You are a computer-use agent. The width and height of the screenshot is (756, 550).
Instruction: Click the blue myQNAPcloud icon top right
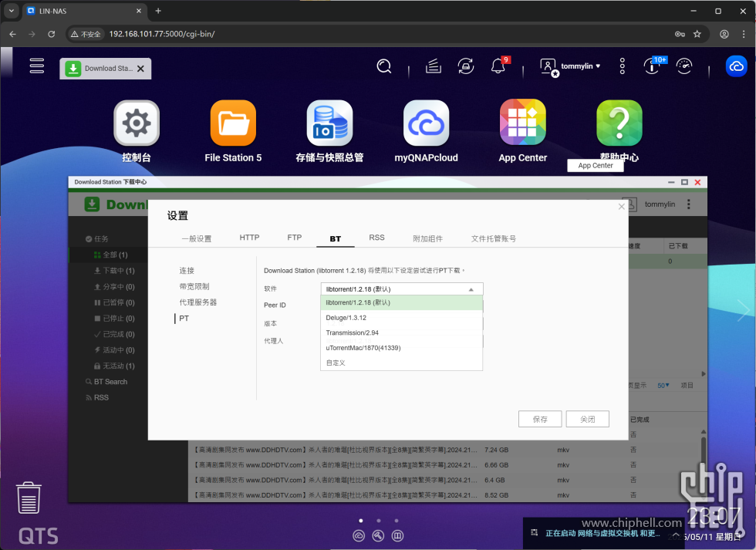click(x=736, y=66)
